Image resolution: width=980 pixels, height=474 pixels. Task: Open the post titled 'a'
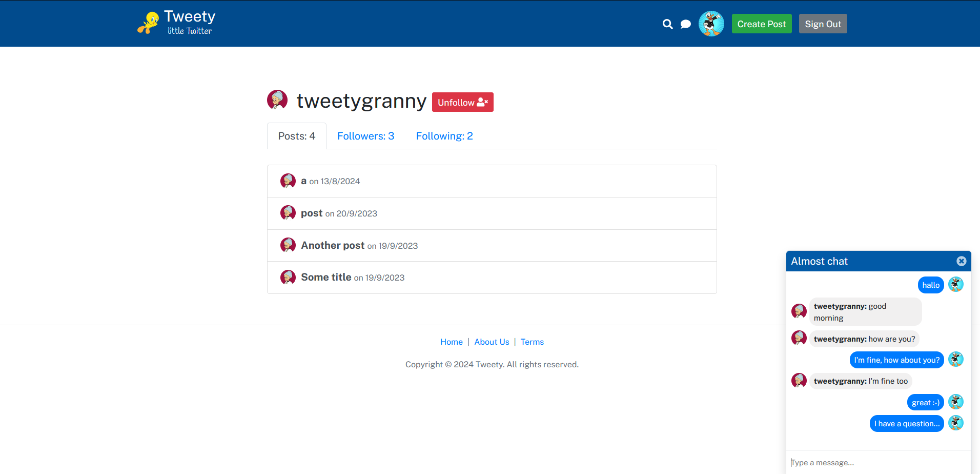pos(303,181)
